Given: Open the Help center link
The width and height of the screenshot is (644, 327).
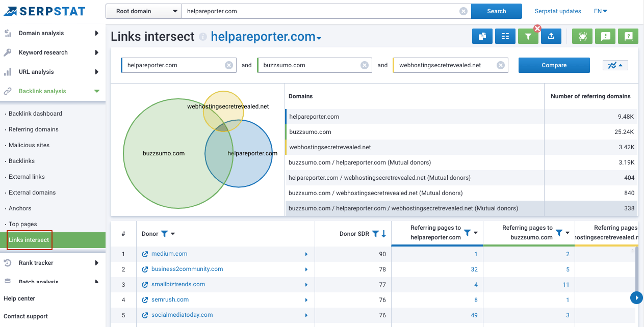Looking at the screenshot, I should pyautogui.click(x=19, y=298).
